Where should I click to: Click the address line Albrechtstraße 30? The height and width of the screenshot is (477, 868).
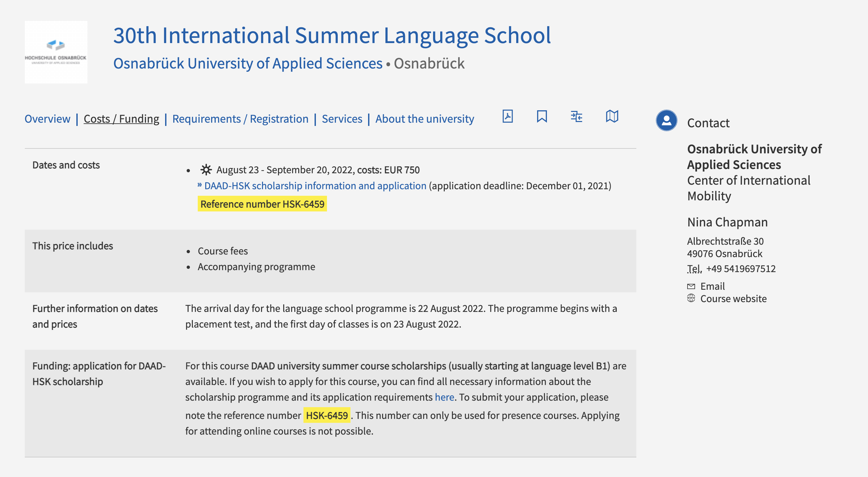725,241
